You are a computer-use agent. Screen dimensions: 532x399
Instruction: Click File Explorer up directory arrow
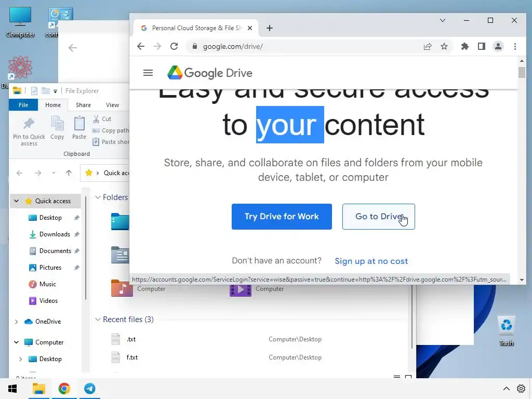pos(69,173)
